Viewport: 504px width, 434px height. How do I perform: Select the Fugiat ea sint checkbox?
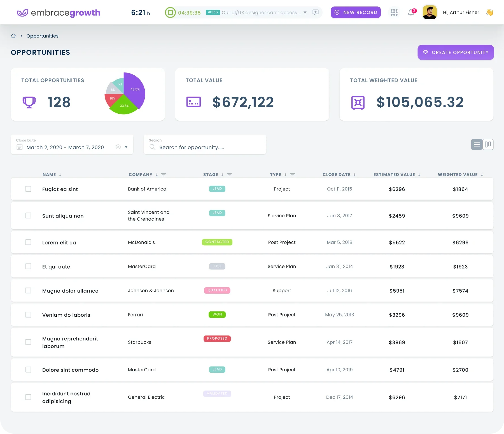[28, 189]
